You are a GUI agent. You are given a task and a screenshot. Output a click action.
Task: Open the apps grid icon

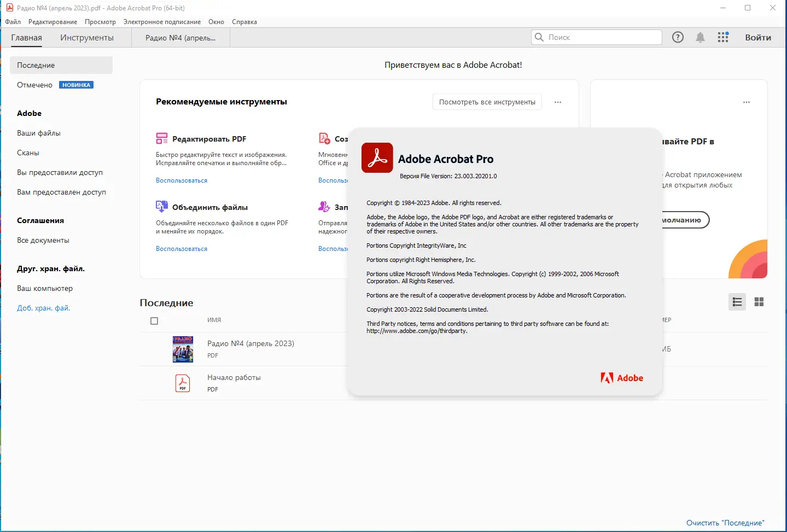tap(723, 37)
